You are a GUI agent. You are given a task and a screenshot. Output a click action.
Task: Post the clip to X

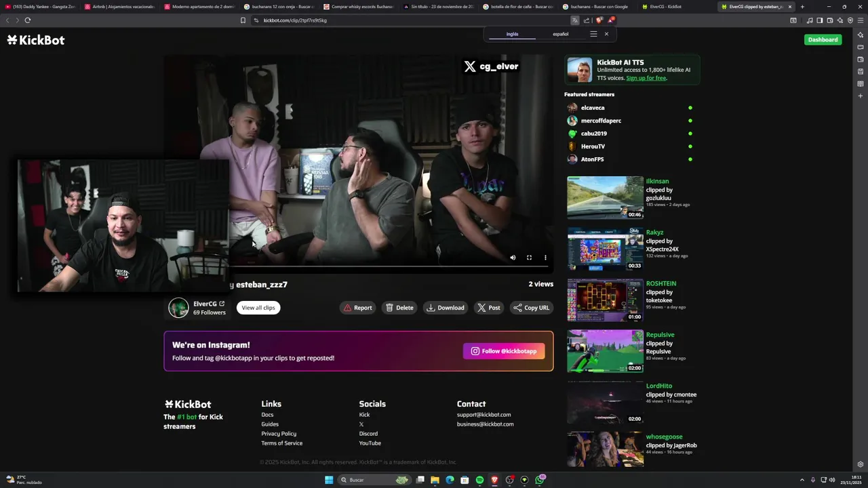(489, 308)
